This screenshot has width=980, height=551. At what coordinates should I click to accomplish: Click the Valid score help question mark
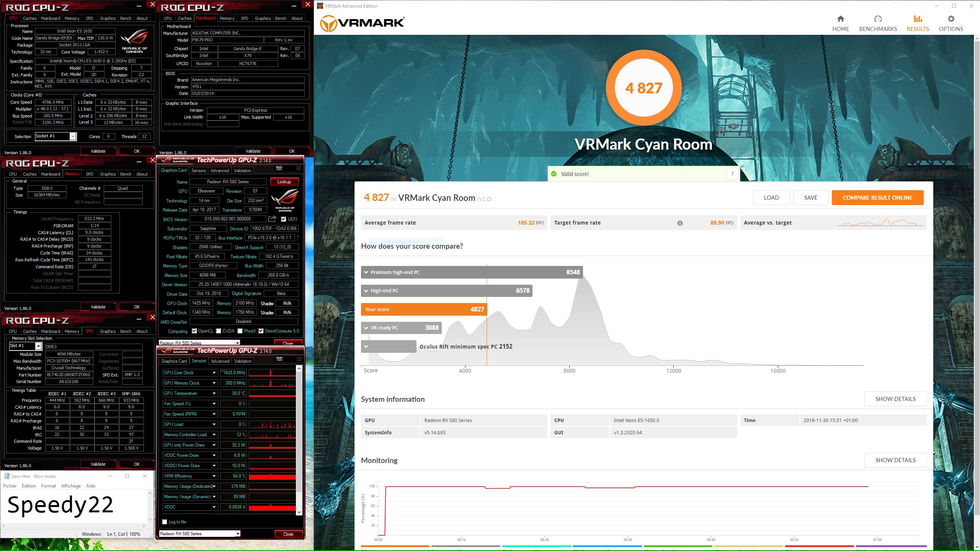(732, 174)
